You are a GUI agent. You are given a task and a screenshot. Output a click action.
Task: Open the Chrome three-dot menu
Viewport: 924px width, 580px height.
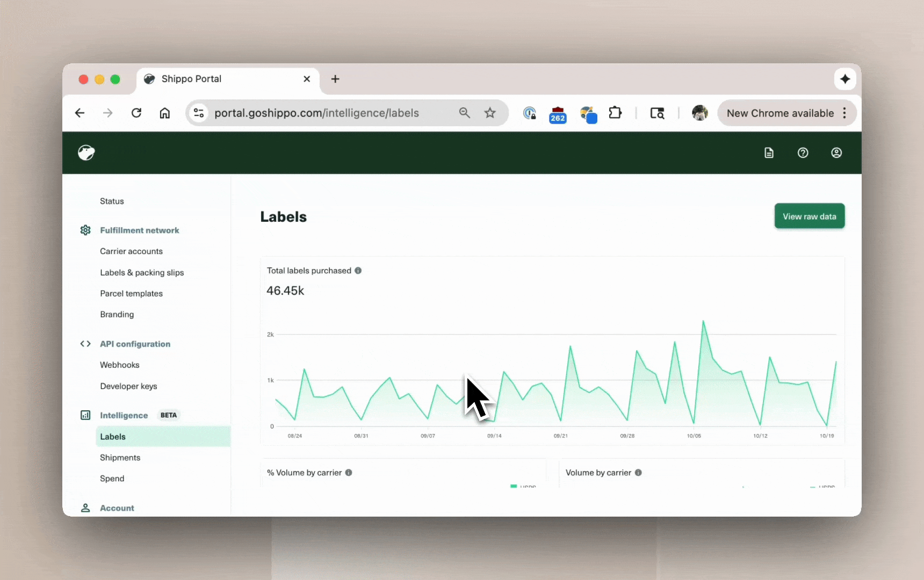click(845, 113)
